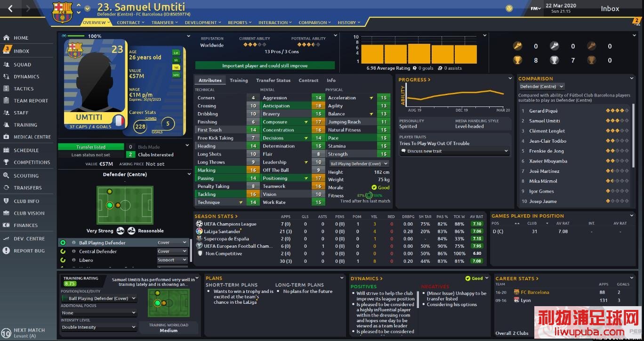Image resolution: width=644 pixels, height=341 pixels.
Task: Open the Discuss new trait dropdown
Action: click(454, 151)
